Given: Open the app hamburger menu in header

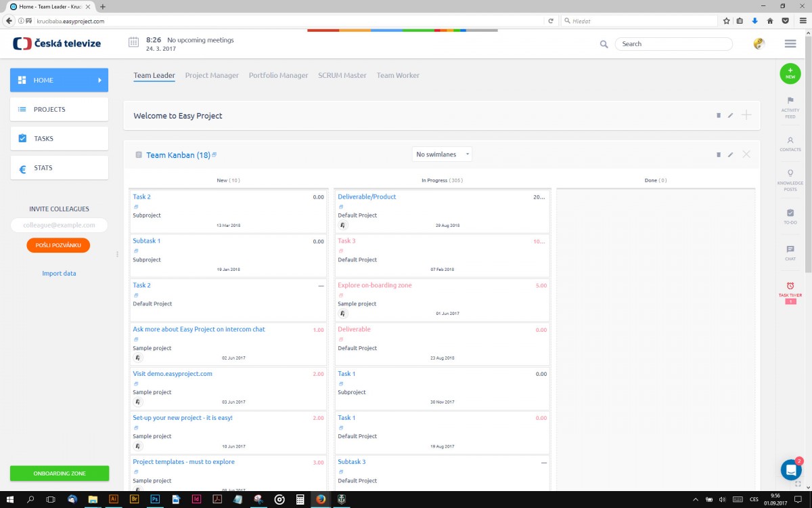Looking at the screenshot, I should [790, 44].
